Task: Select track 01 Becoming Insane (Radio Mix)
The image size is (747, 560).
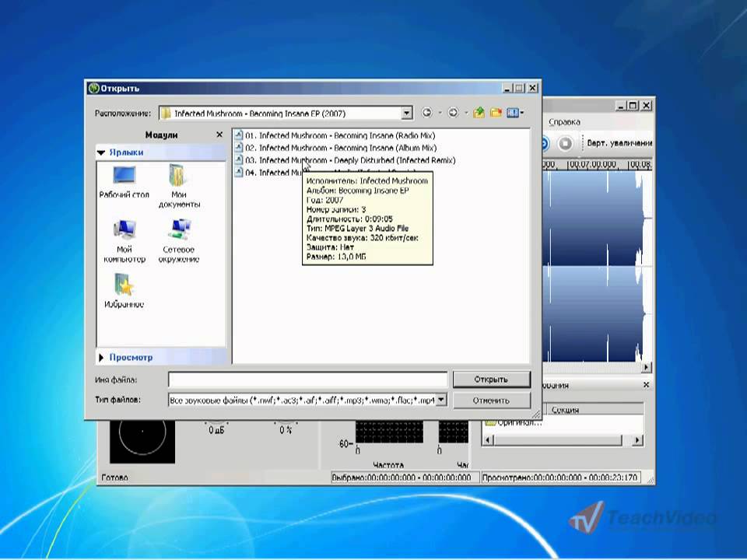Action: [x=335, y=135]
